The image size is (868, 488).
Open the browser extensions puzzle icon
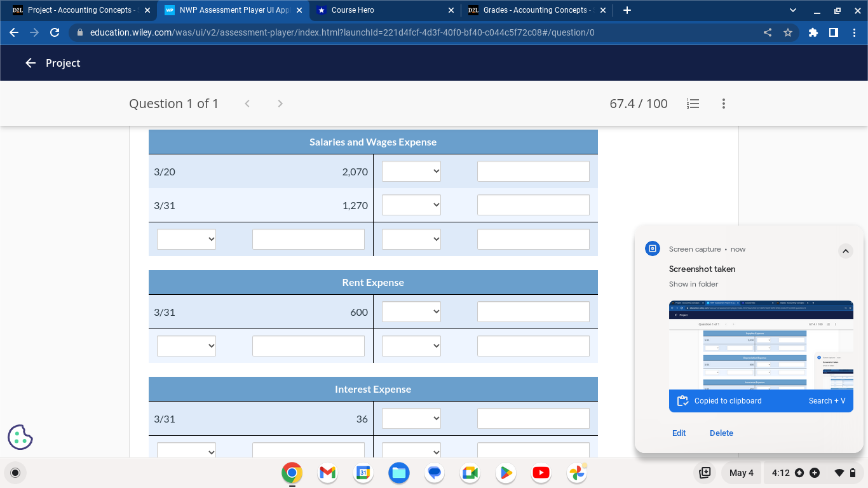tap(813, 32)
